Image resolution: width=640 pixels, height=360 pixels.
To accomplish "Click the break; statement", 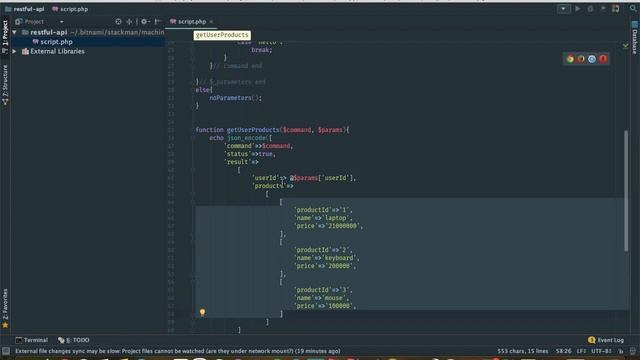I will [x=261, y=50].
